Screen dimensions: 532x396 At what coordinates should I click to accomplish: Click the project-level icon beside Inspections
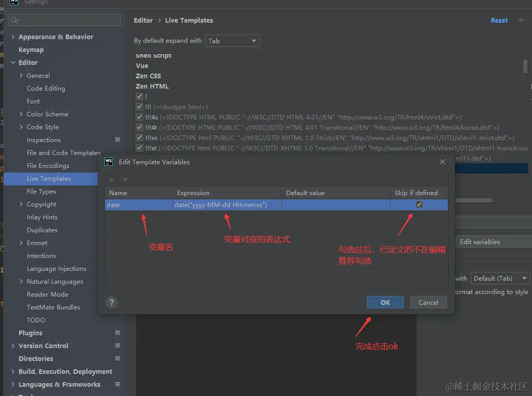[117, 140]
